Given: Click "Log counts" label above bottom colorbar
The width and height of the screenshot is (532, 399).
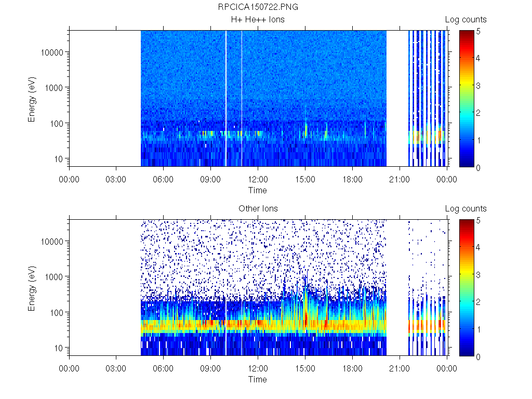Looking at the screenshot, I should point(466,209).
